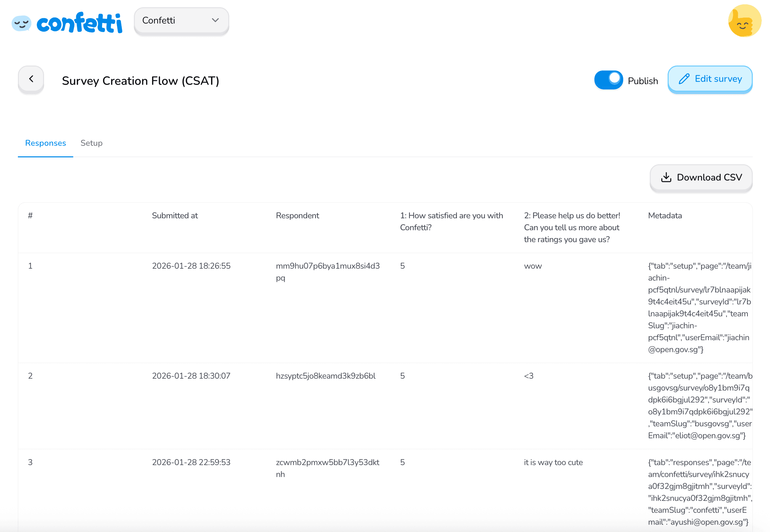Open the thumbs-up user avatar menu
Image resolution: width=770 pixels, height=532 pixels.
click(x=744, y=21)
